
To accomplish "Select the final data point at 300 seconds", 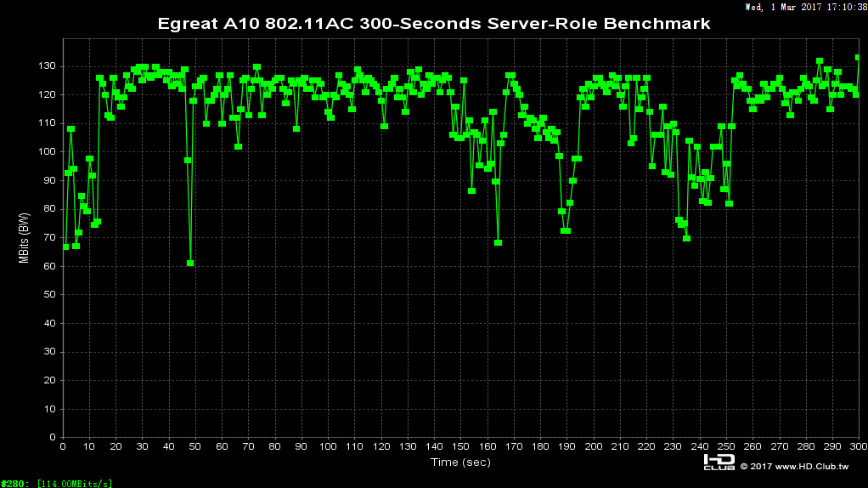I will tap(858, 58).
